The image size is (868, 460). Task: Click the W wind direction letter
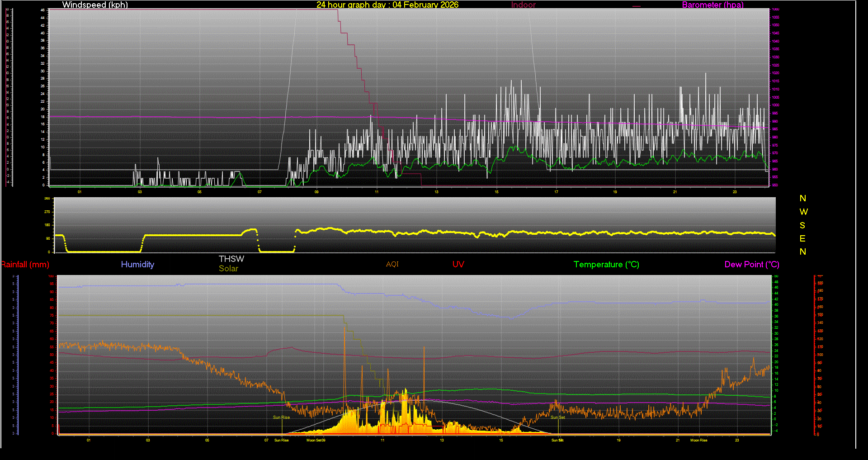[803, 212]
